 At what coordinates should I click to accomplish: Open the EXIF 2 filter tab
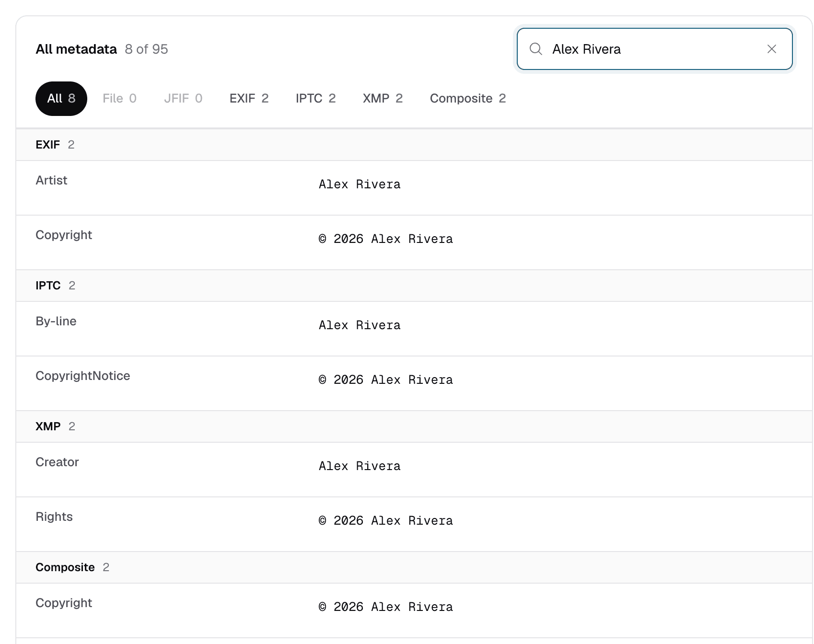pos(249,98)
